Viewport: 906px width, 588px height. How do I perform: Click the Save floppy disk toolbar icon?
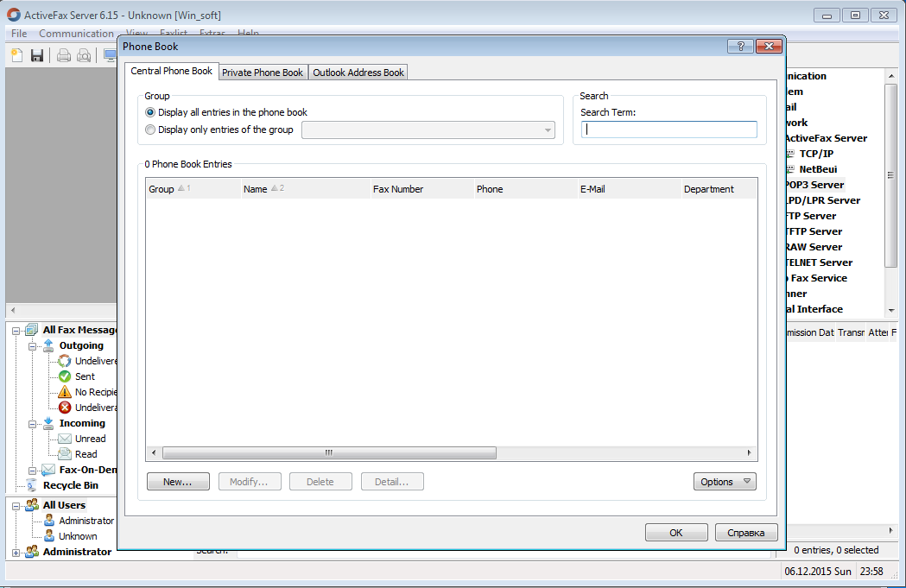[x=37, y=55]
